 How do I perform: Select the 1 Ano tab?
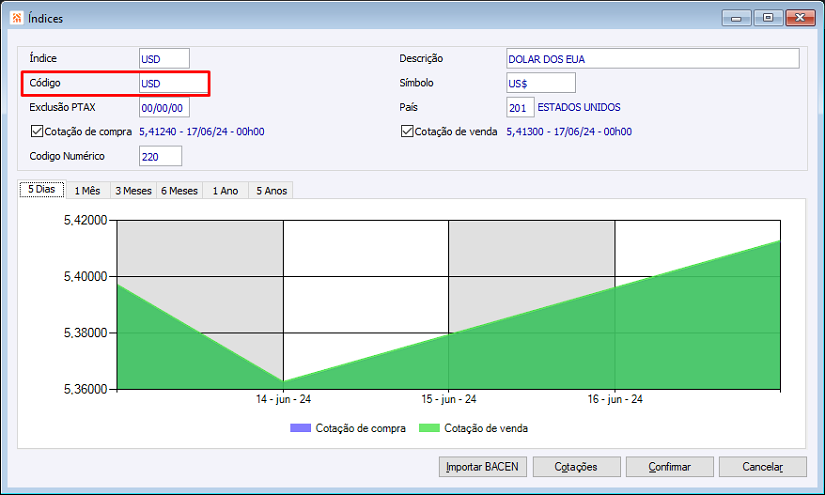click(225, 190)
